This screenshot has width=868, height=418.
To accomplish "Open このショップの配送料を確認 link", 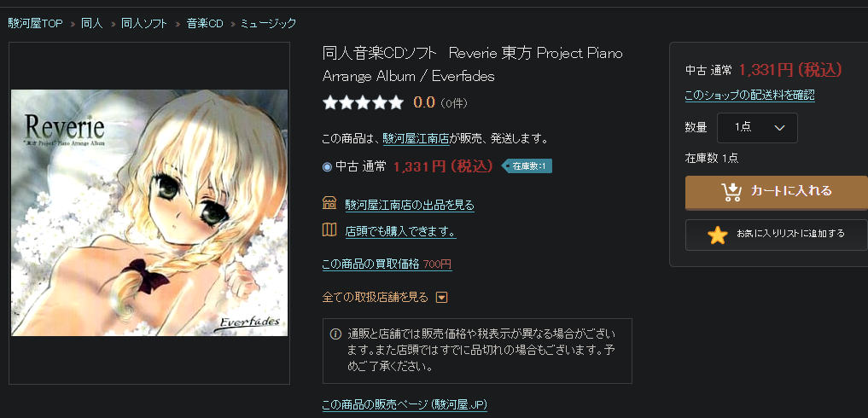I will pos(749,96).
